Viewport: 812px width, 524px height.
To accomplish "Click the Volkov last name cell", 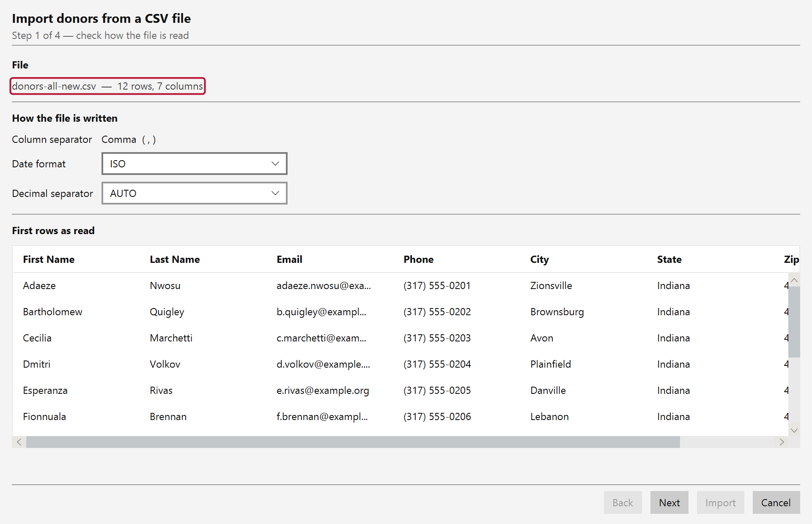I will pos(165,364).
